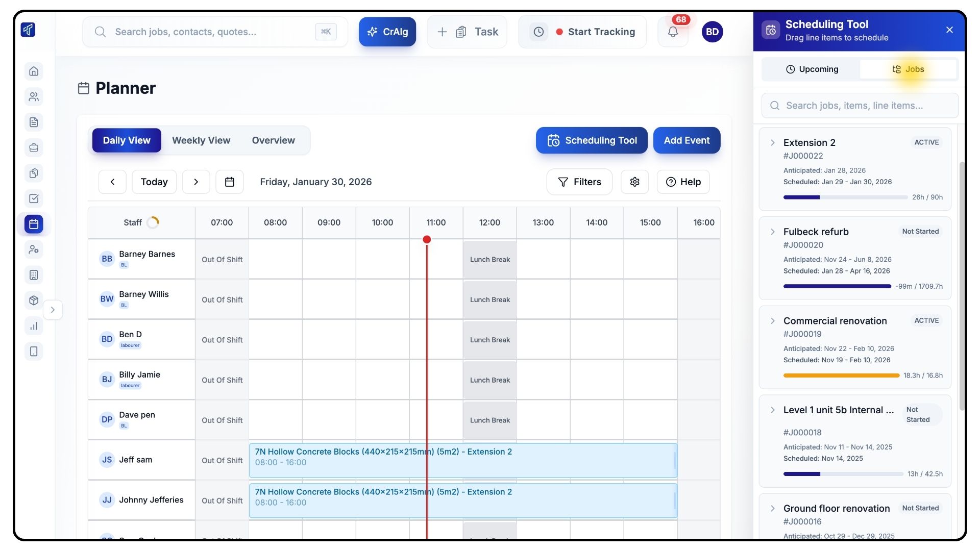Click the Commercial renovation progress bar
Viewport: 980px width, 551px height.
coord(841,375)
